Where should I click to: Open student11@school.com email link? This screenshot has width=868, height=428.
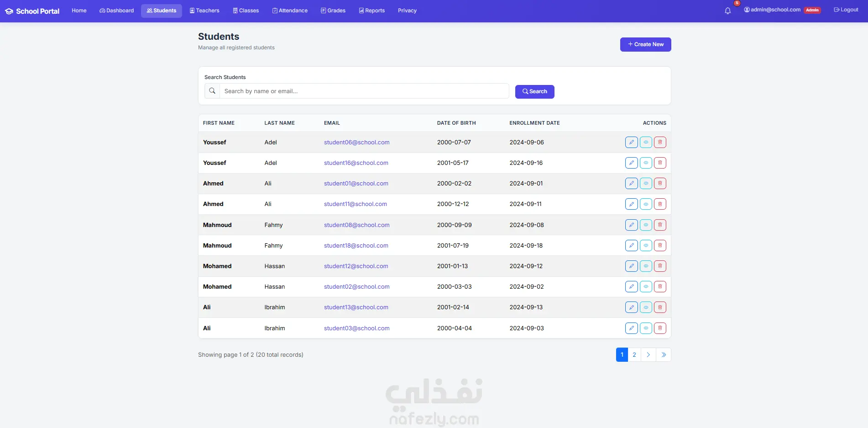pyautogui.click(x=355, y=204)
